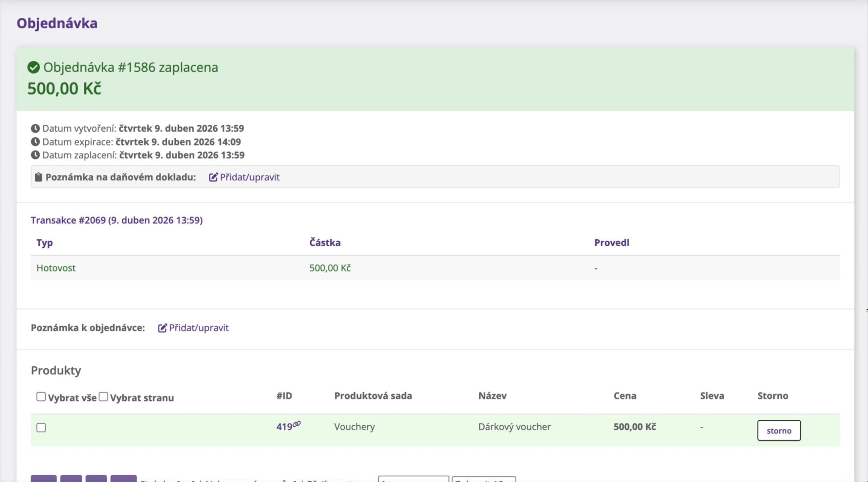
Task: Click clock icon beside Datum vytvoření
Action: click(35, 129)
